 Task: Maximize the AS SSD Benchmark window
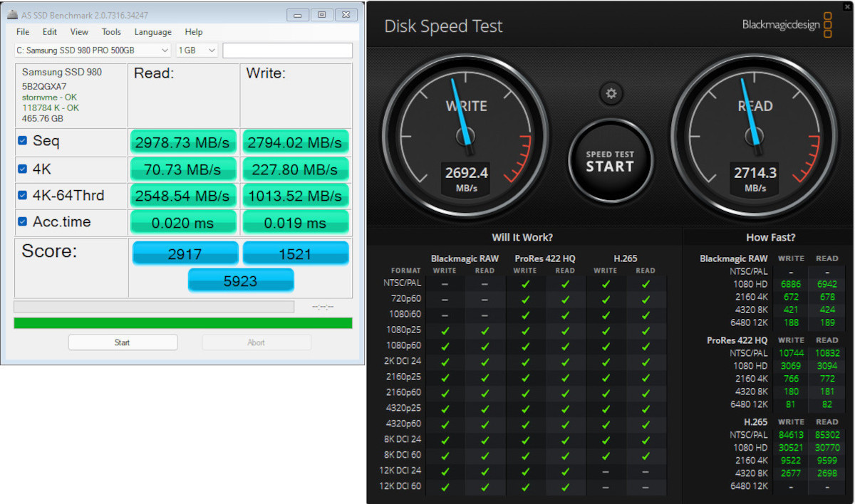click(x=321, y=14)
